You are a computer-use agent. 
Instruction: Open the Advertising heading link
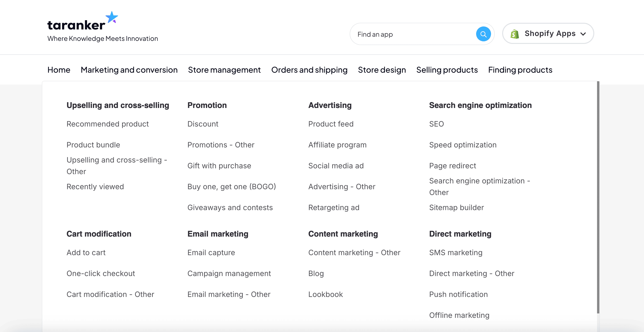pyautogui.click(x=330, y=105)
